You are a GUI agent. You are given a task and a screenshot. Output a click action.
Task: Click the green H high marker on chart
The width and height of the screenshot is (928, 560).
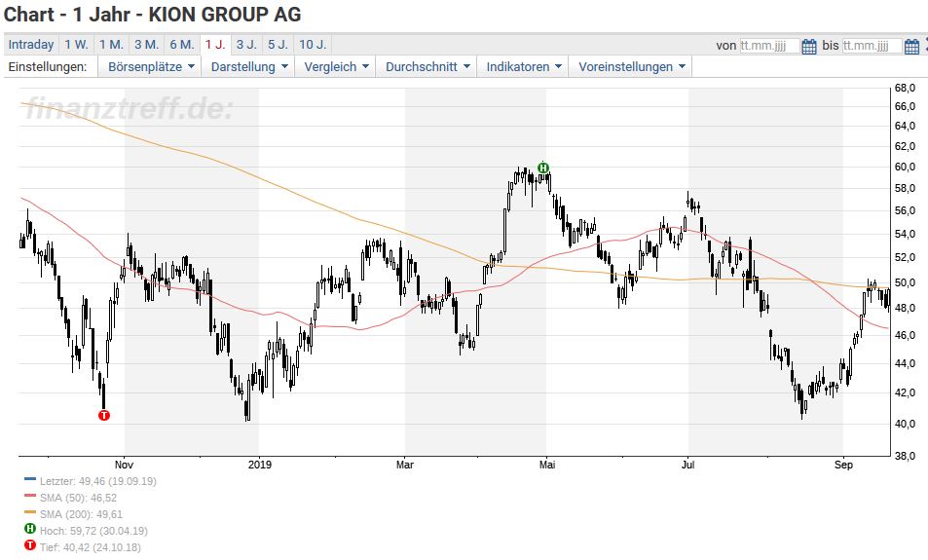click(543, 168)
